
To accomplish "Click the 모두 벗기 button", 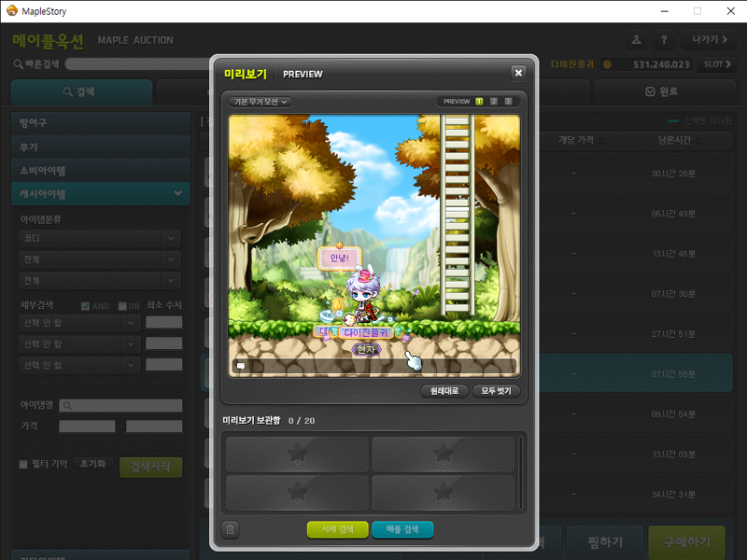I will pos(496,391).
